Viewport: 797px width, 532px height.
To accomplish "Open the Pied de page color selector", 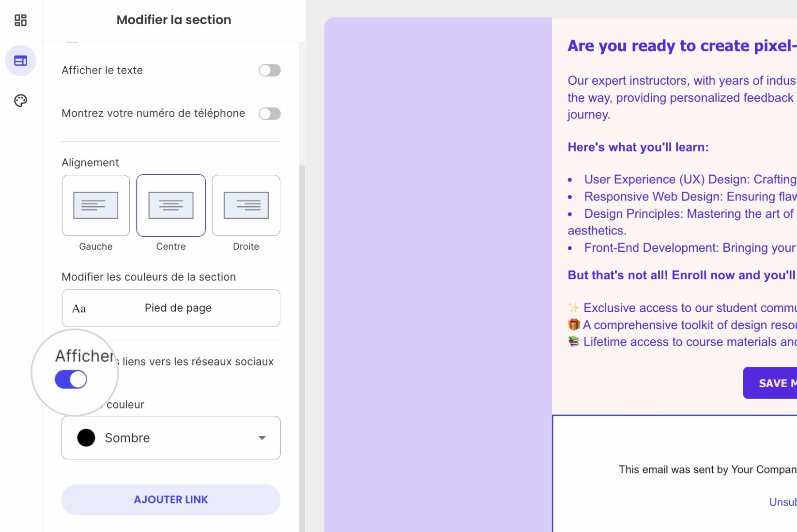I will point(171,308).
